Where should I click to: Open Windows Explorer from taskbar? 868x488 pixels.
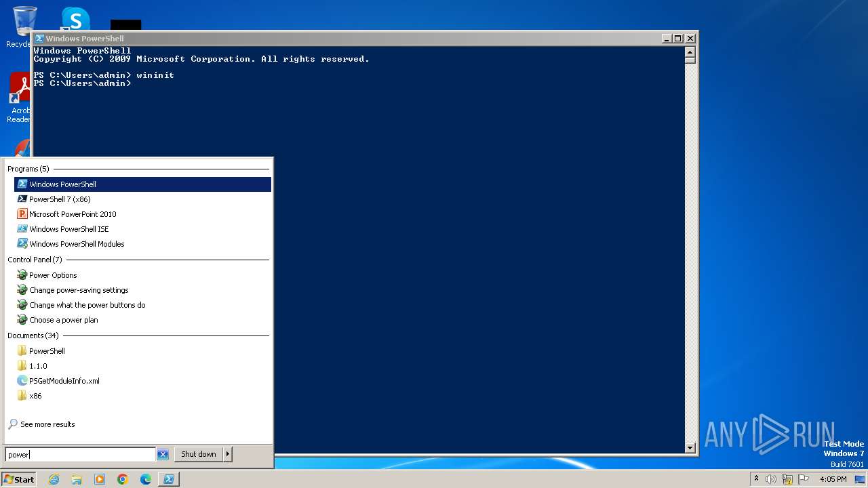(x=77, y=479)
